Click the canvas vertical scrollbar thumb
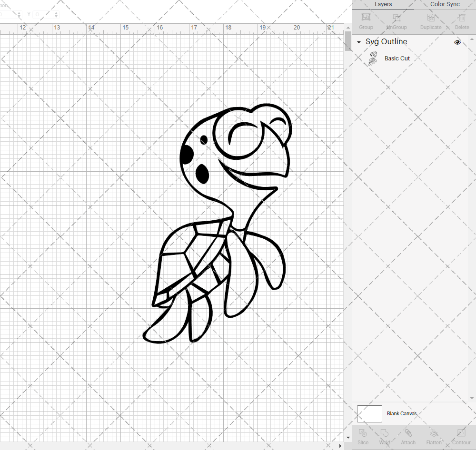This screenshot has height=450, width=476. (x=348, y=41)
